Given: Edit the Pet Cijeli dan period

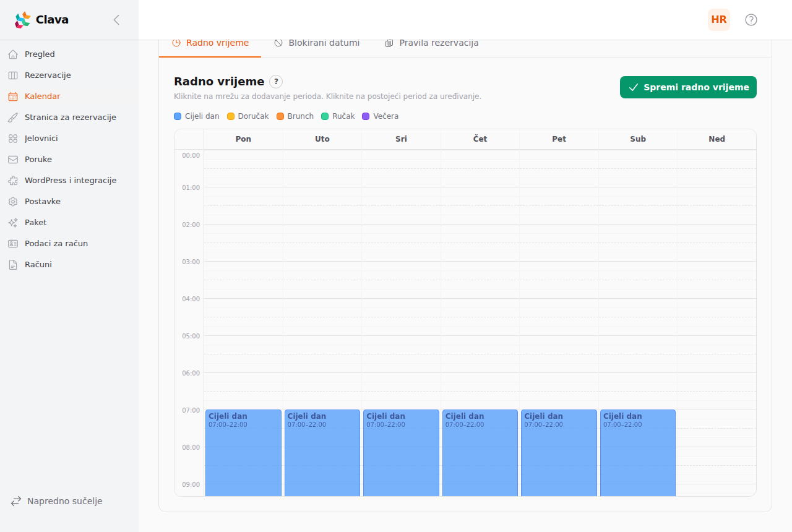Looking at the screenshot, I should (559, 453).
